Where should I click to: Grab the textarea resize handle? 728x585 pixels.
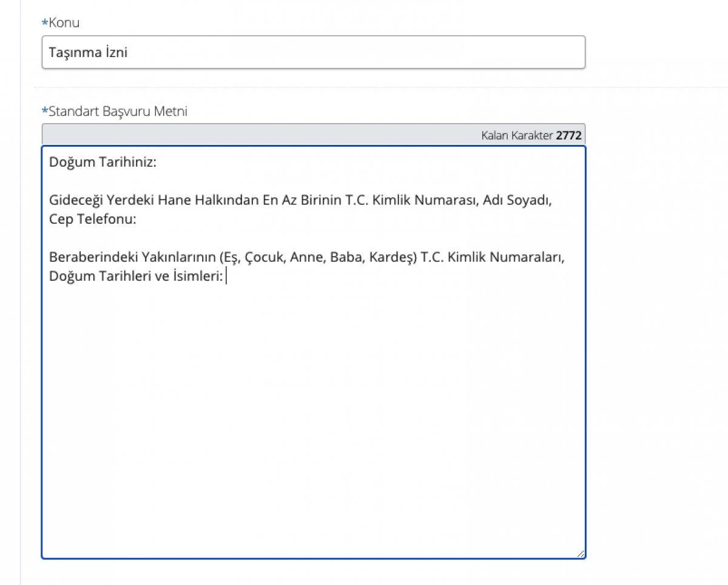click(x=581, y=553)
